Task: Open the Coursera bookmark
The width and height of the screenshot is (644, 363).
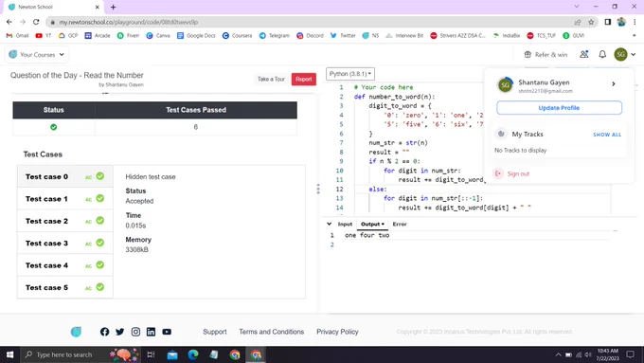Action: (237, 36)
